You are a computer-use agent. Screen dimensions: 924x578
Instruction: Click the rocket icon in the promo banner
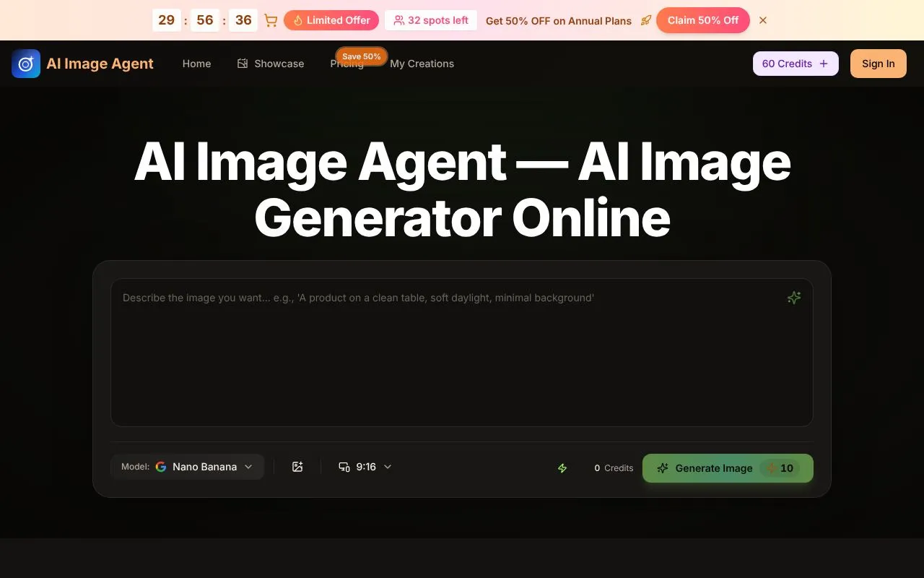pos(645,20)
